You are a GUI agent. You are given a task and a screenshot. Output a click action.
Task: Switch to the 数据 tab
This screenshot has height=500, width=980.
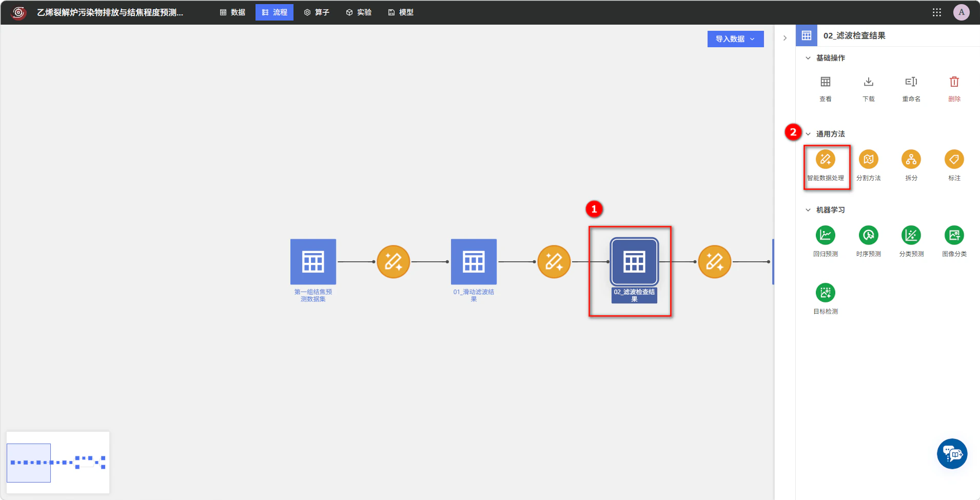[232, 12]
